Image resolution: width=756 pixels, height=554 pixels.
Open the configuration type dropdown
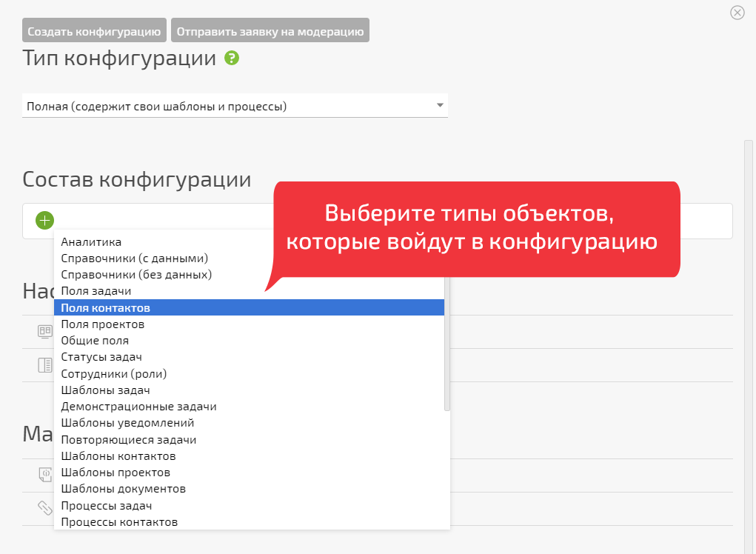pyautogui.click(x=235, y=106)
